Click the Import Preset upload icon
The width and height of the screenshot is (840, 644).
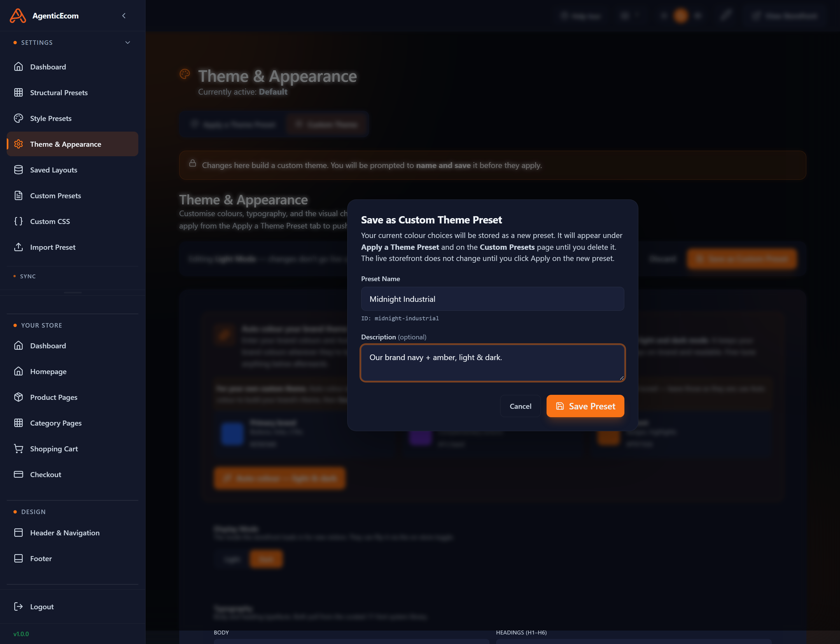pos(18,247)
